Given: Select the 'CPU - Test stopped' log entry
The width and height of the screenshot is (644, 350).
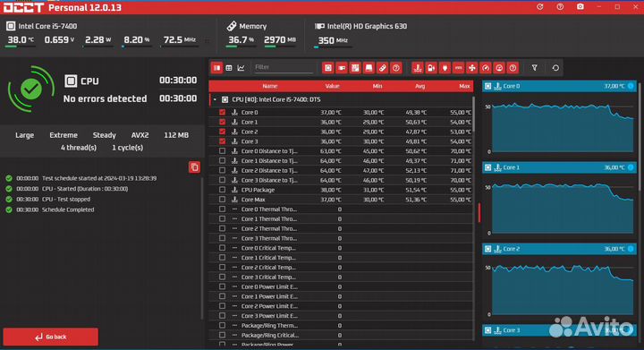Looking at the screenshot, I should coord(65,200).
